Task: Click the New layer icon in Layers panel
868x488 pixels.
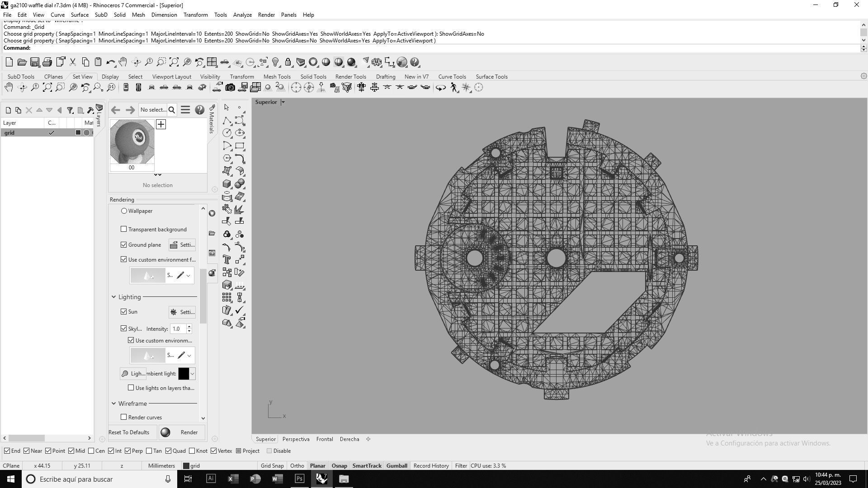Action: click(x=8, y=110)
